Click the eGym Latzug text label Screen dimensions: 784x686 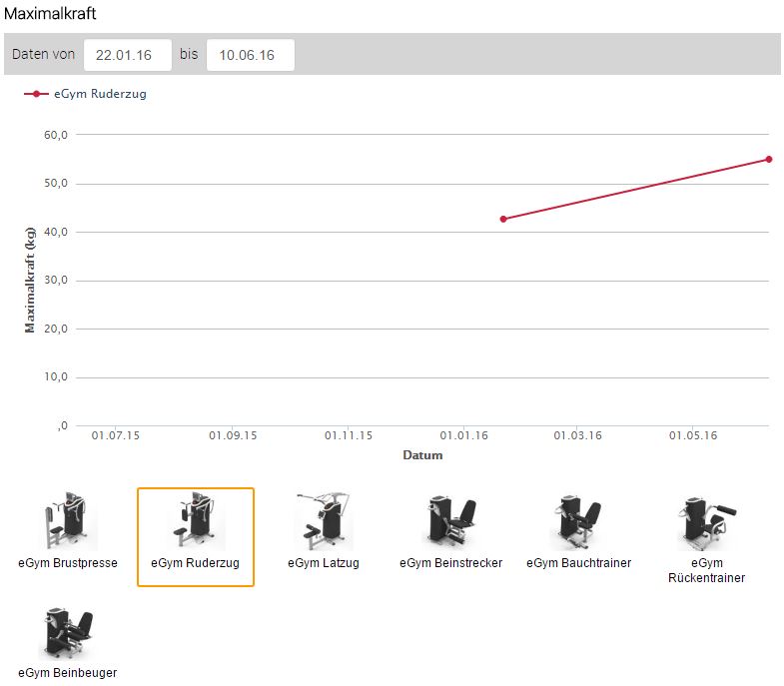pyautogui.click(x=324, y=563)
